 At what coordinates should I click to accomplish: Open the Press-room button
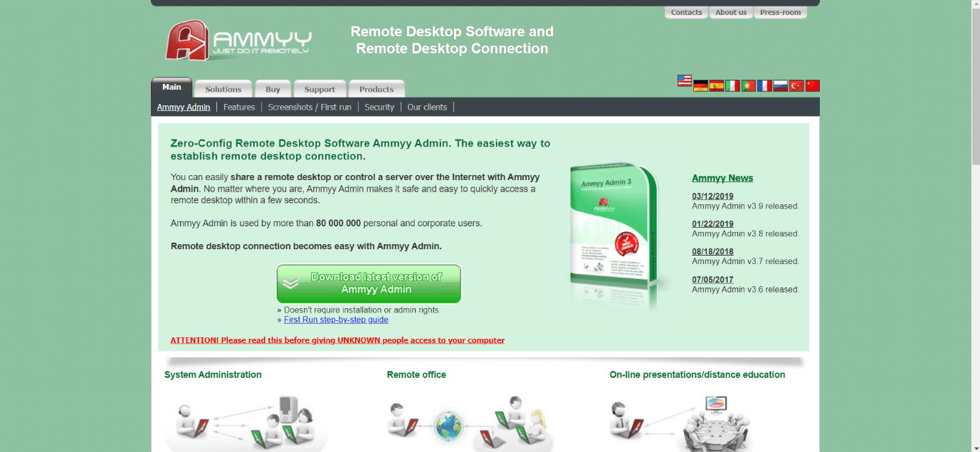click(780, 12)
